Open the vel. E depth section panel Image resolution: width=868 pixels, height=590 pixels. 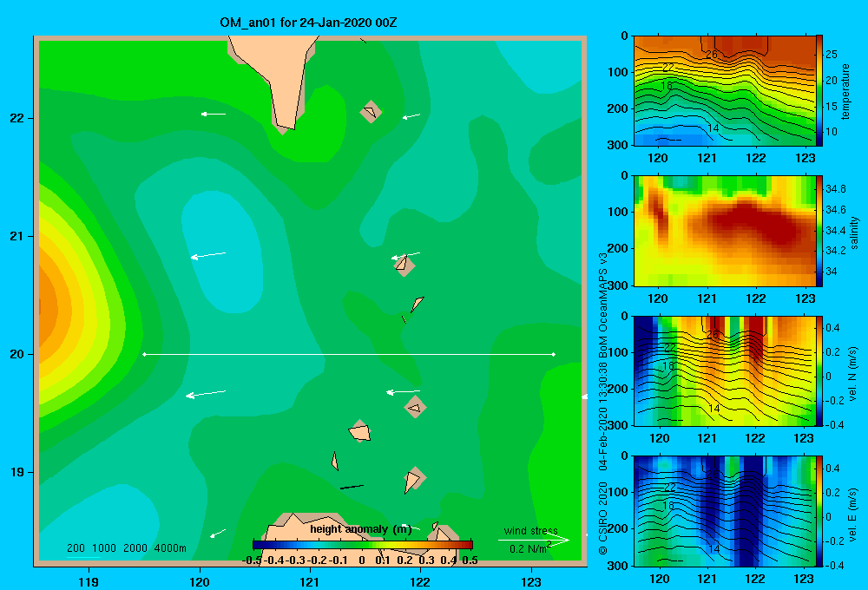pyautogui.click(x=724, y=511)
